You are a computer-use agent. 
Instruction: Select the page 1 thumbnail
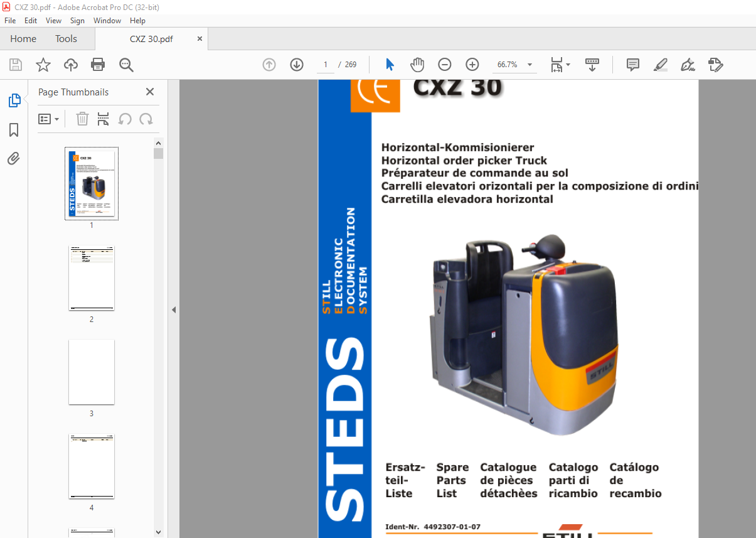pyautogui.click(x=92, y=184)
